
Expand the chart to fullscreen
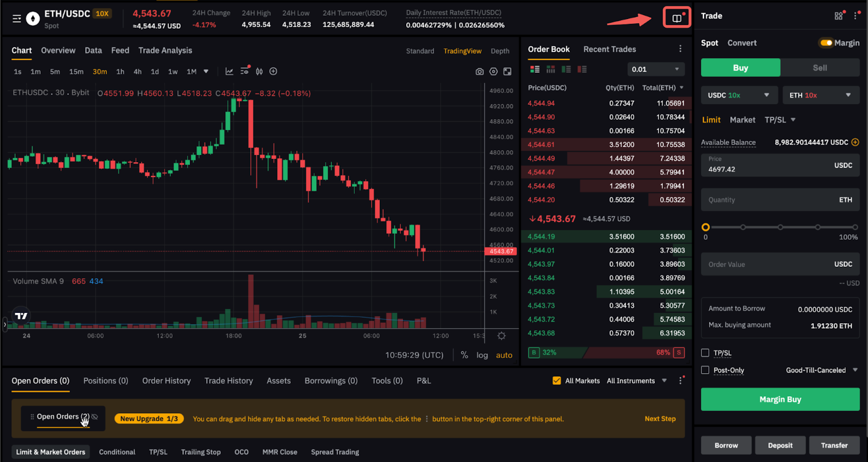coord(507,72)
